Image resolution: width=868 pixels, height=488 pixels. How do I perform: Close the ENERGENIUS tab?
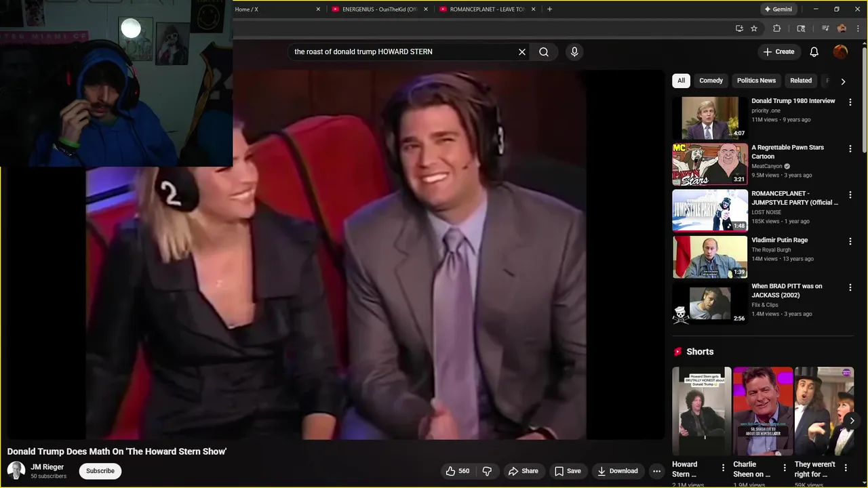point(426,9)
